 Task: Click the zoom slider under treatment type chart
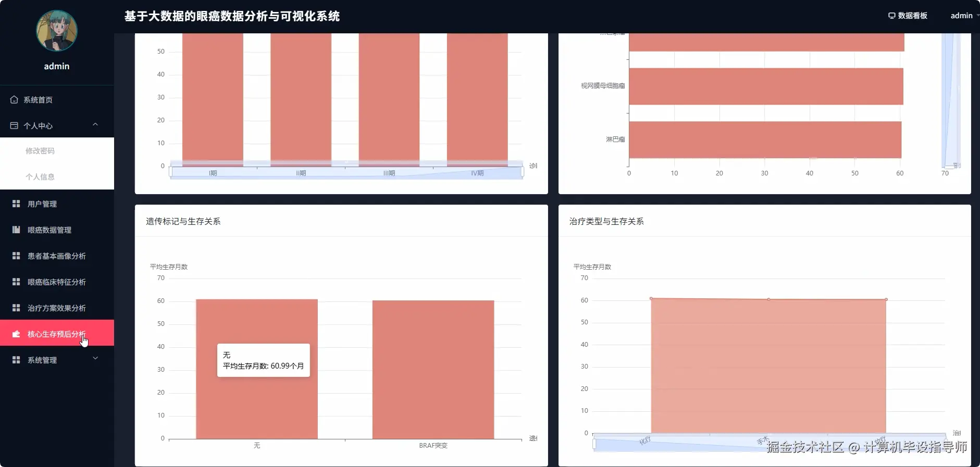point(770,443)
